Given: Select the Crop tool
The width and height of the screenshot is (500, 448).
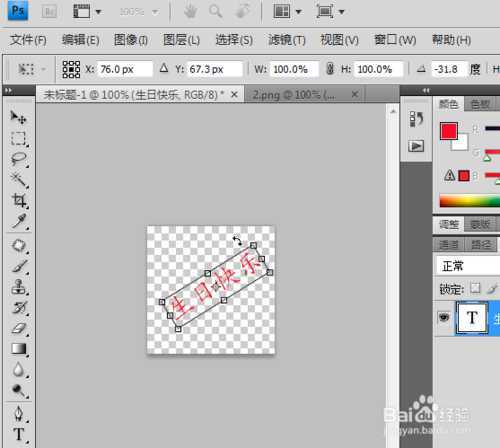Looking at the screenshot, I should [x=18, y=201].
